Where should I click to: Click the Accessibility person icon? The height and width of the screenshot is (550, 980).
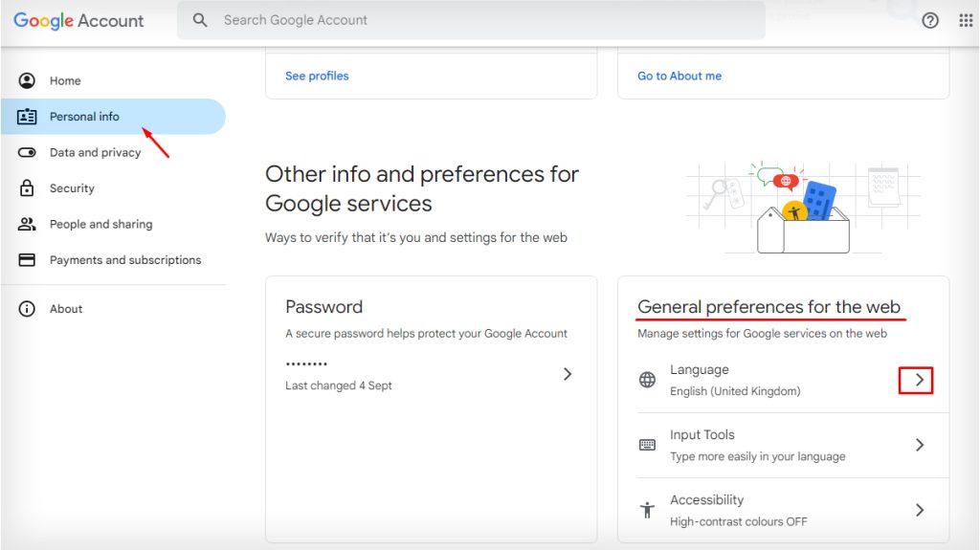[x=648, y=510]
